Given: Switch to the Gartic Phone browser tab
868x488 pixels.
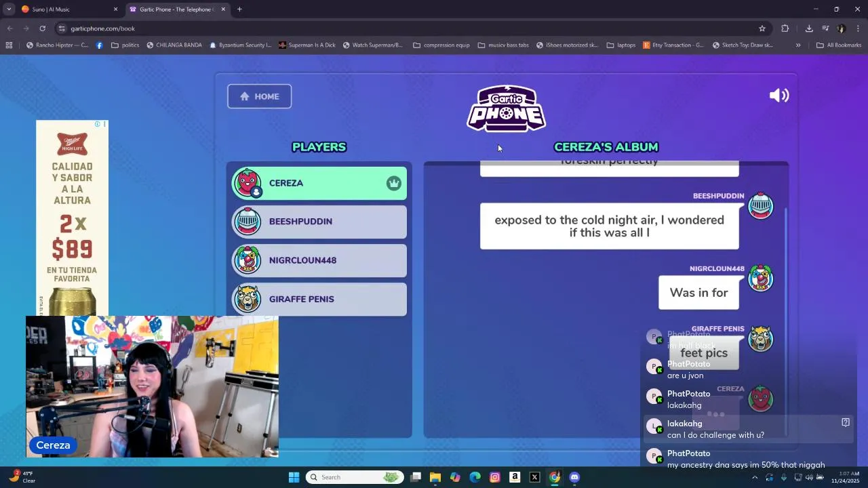Looking at the screenshot, I should pos(176,9).
